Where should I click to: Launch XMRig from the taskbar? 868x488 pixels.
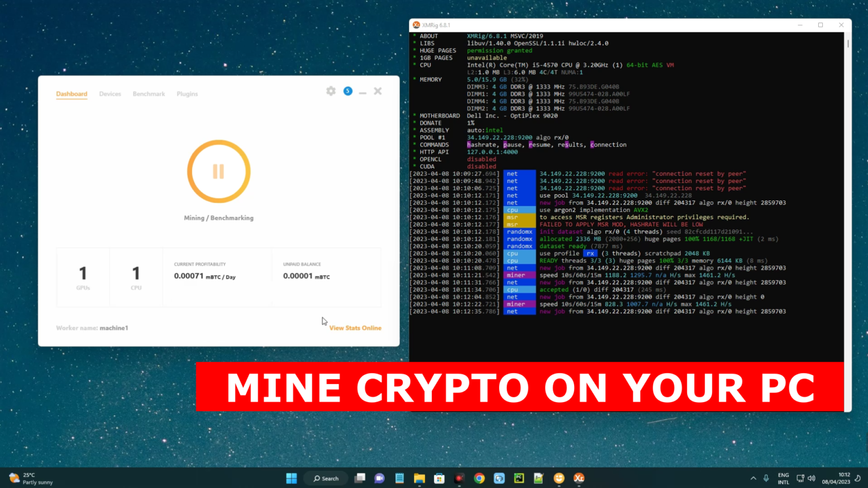click(x=578, y=478)
